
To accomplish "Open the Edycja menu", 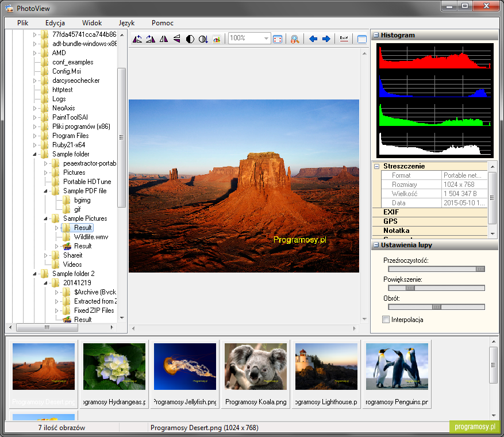I will [55, 23].
